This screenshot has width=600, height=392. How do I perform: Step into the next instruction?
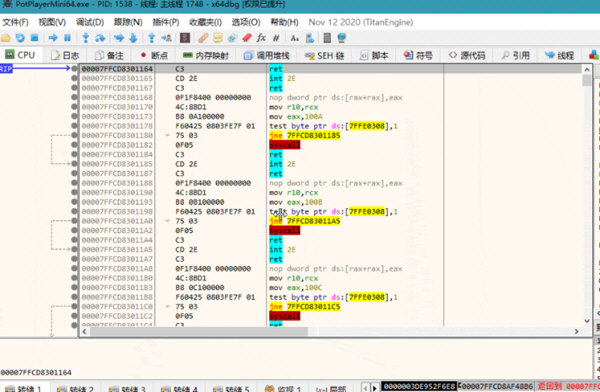pyautogui.click(x=86, y=38)
